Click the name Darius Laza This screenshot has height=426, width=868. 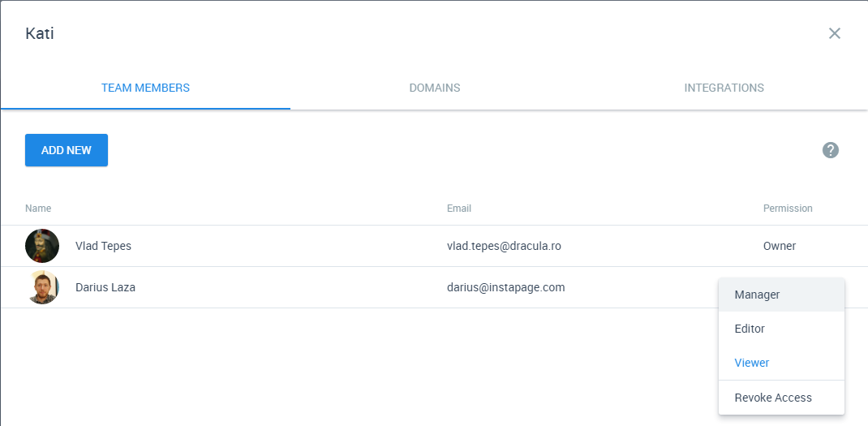click(105, 287)
